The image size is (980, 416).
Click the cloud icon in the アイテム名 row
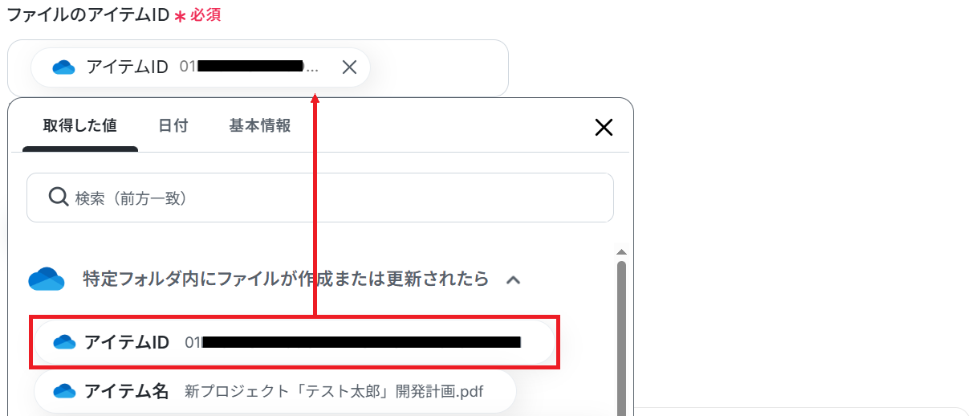64,392
